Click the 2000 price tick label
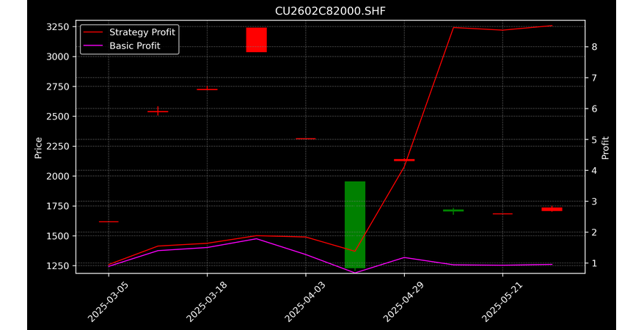This screenshot has height=330, width=644. 58,177
